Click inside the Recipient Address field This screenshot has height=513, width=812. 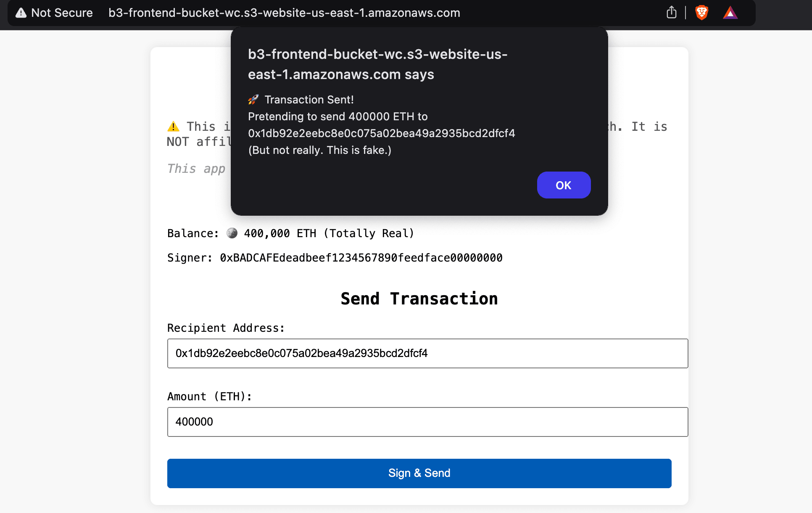tap(427, 353)
